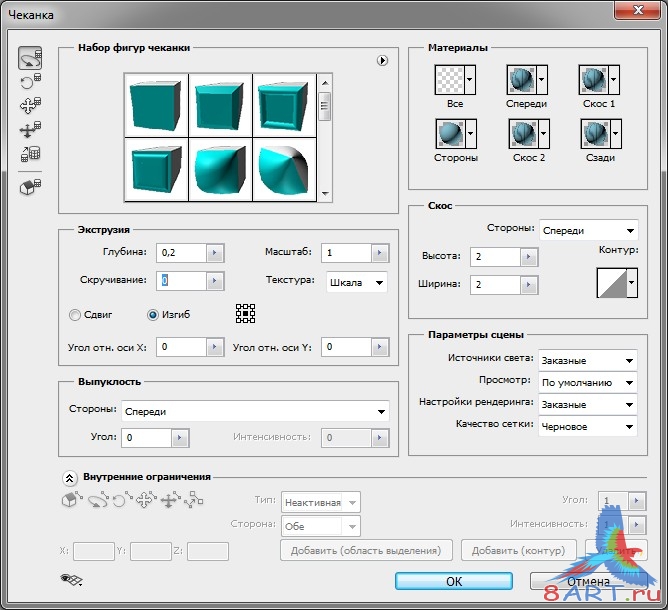Open the Высота bevel slider arrow

coord(529,256)
